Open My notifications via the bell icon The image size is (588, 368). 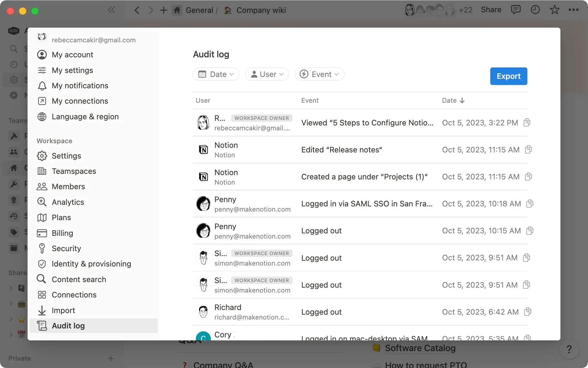[42, 86]
